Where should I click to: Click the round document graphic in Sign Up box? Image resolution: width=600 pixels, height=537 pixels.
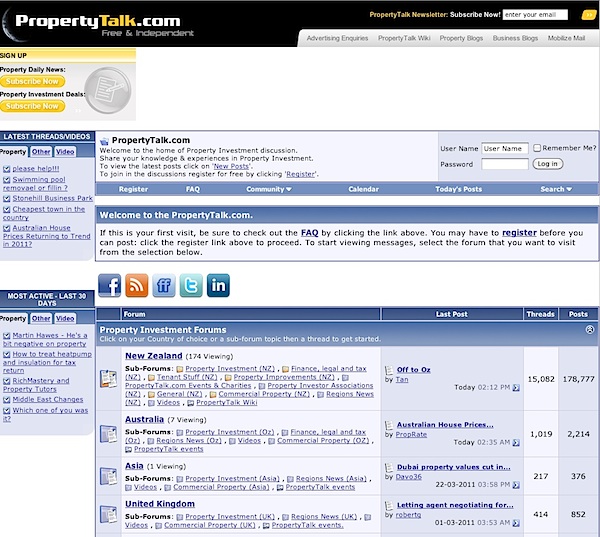coord(108,90)
